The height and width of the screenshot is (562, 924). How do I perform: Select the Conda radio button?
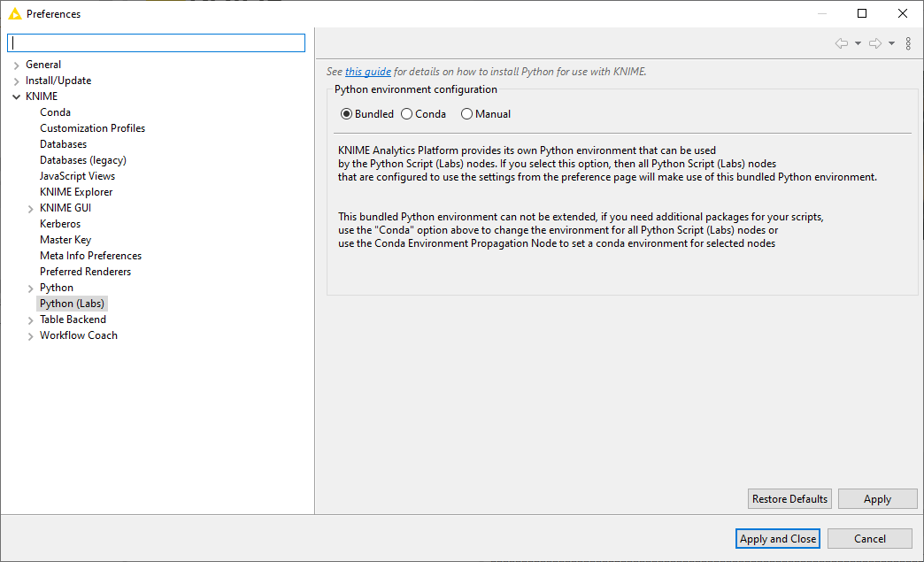tap(406, 113)
